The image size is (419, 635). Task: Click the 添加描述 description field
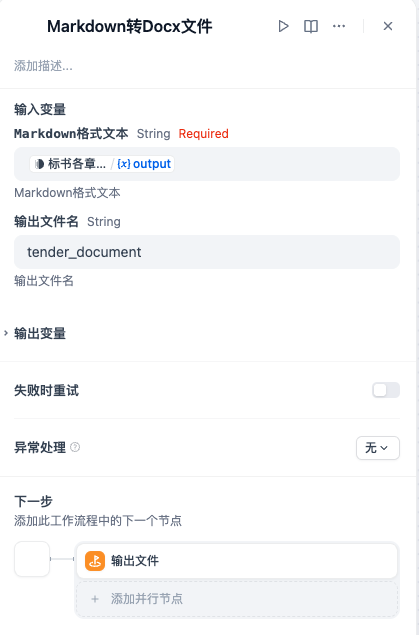[43, 66]
